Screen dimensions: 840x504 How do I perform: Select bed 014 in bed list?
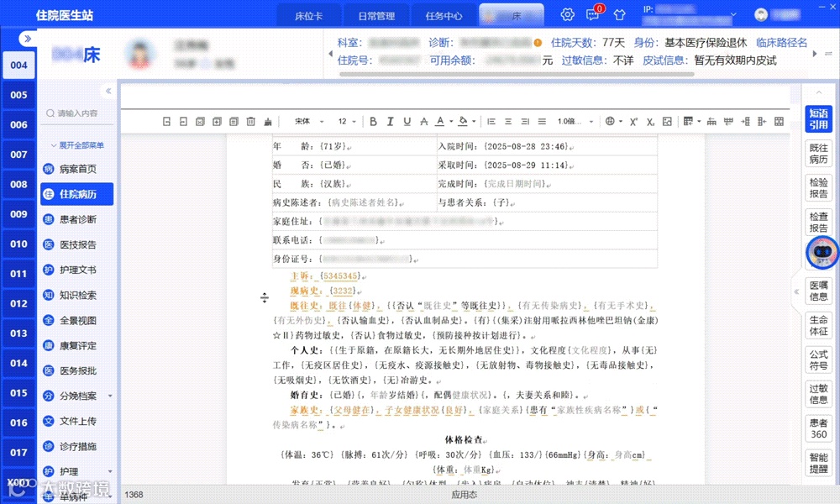(x=18, y=363)
